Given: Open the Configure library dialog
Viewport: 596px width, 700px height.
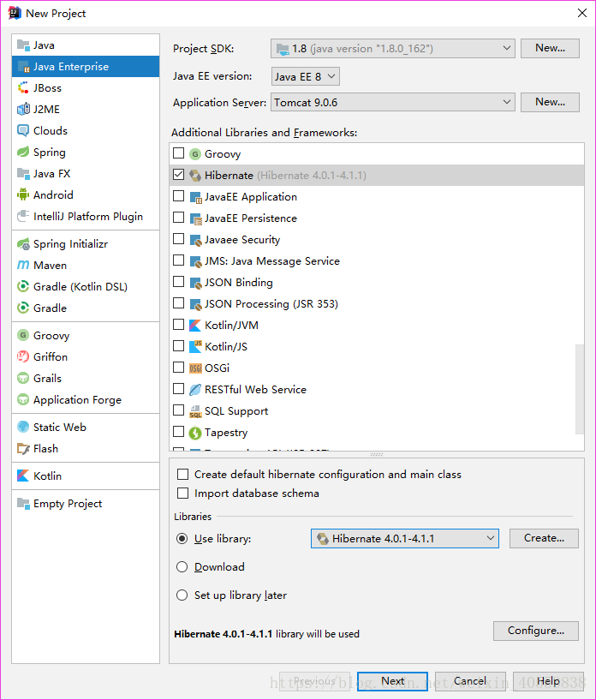Looking at the screenshot, I should tap(536, 631).
